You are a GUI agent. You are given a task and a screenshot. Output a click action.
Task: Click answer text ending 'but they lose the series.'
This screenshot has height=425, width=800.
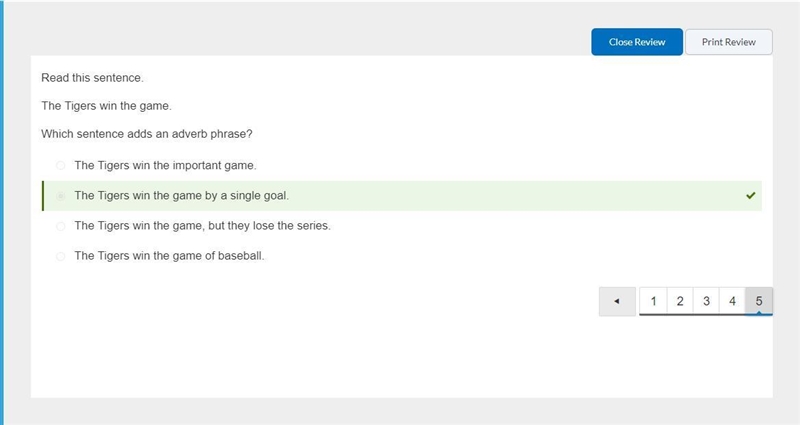pos(203,226)
